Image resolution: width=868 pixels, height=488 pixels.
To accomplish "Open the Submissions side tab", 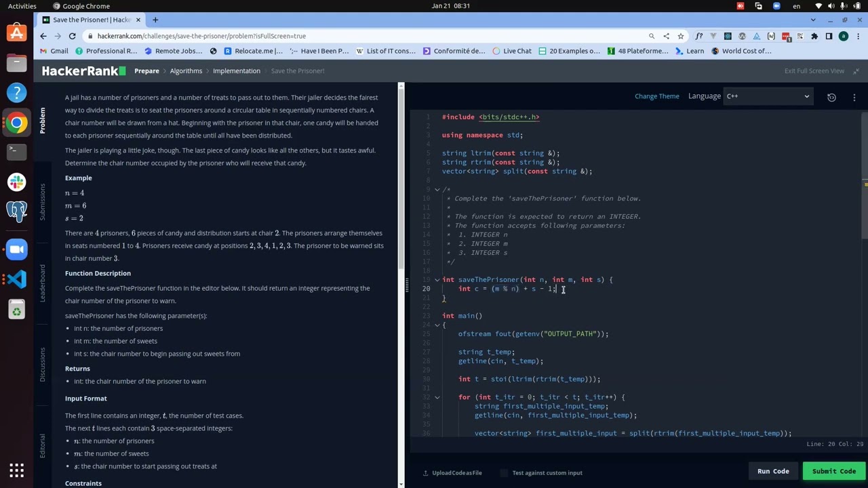I will [42, 201].
